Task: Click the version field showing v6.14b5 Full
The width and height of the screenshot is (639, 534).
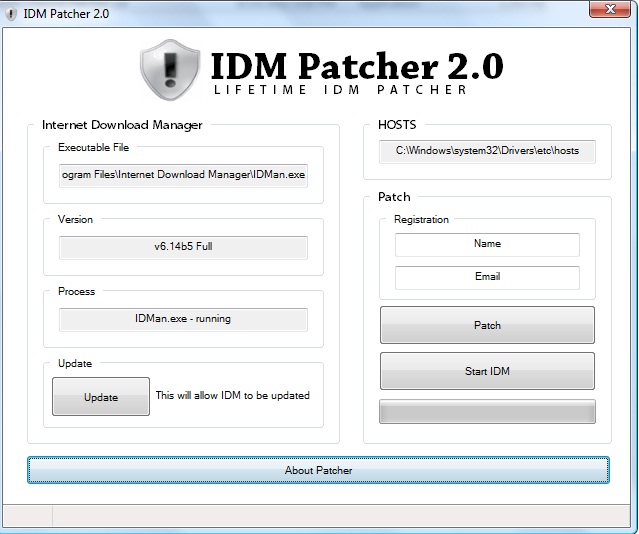Action: [183, 247]
